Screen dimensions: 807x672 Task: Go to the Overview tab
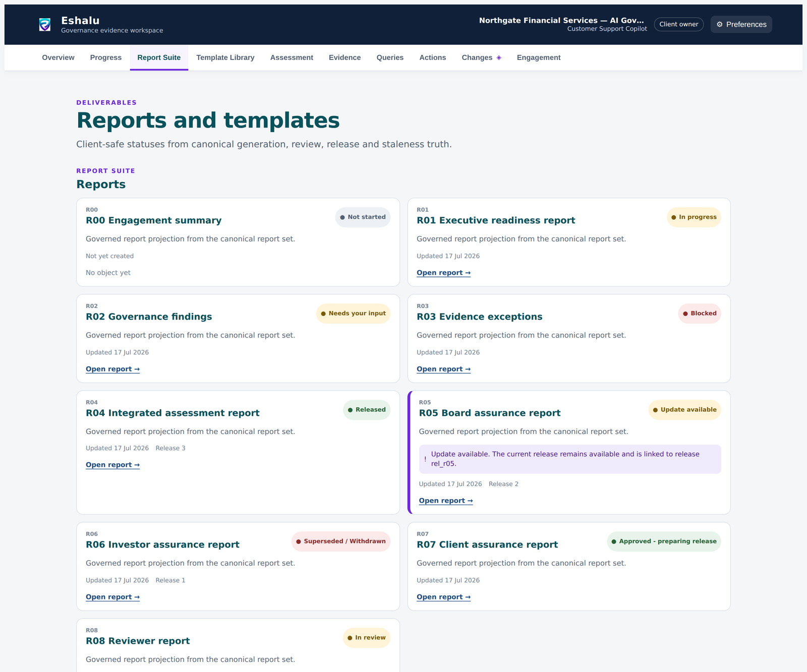tap(58, 57)
